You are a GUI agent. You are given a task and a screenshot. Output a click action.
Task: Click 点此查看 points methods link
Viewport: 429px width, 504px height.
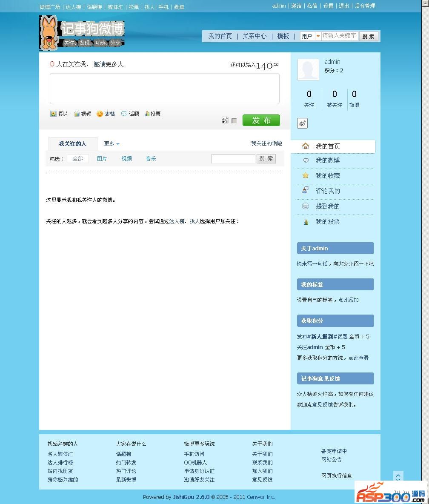(359, 358)
